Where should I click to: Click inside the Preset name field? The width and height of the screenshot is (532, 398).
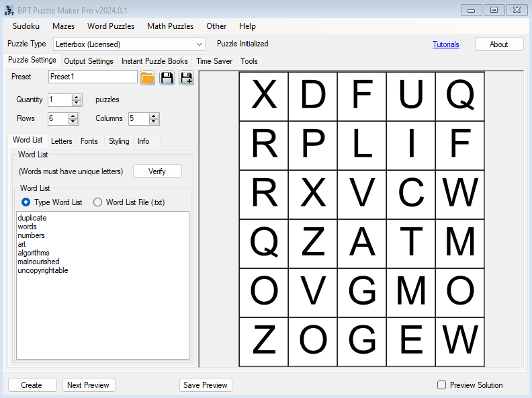[x=93, y=77]
